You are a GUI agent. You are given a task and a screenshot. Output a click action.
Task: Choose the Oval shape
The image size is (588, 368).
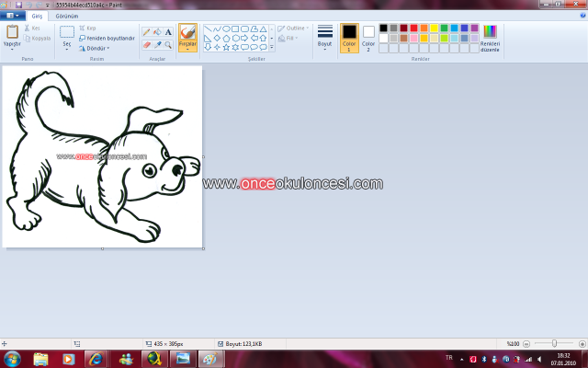click(226, 29)
